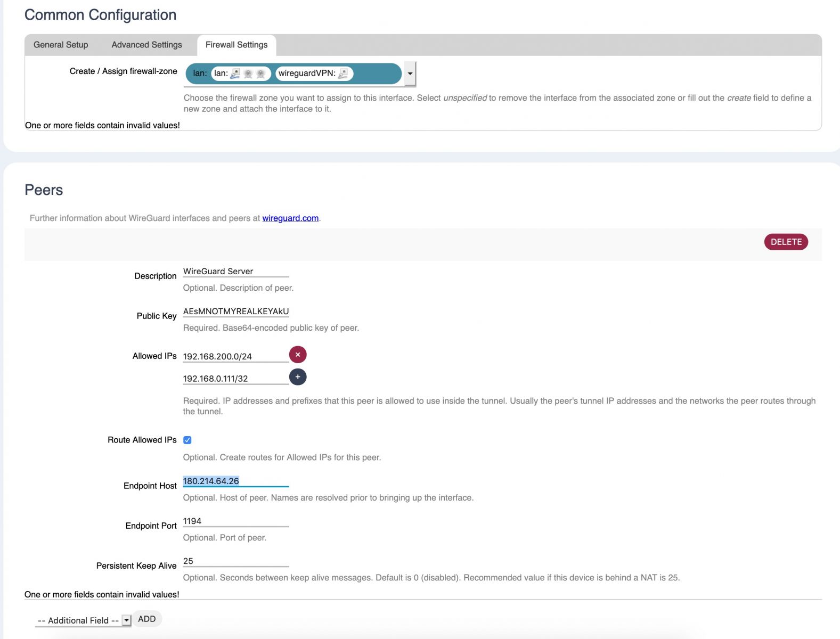The width and height of the screenshot is (840, 639).
Task: Click the Allowed IPs label
Action: (x=154, y=356)
